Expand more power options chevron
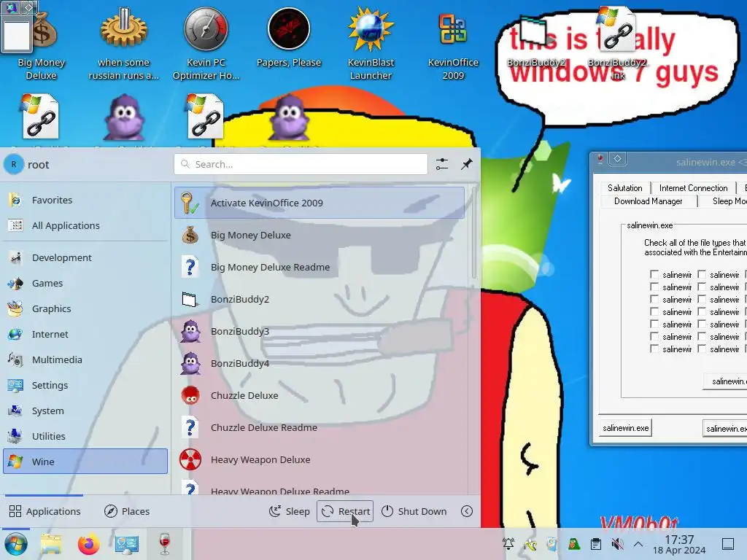Image resolution: width=747 pixels, height=560 pixels. 466,511
